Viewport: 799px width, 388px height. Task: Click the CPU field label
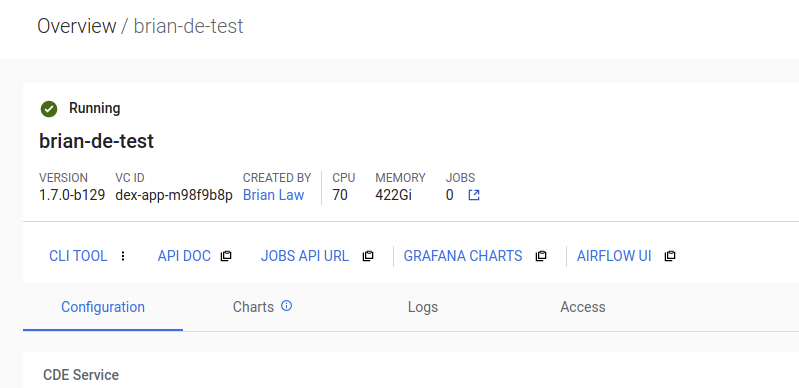tap(344, 178)
